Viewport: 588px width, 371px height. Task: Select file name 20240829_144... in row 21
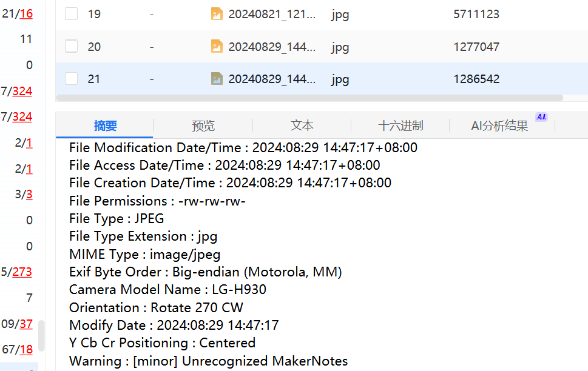272,79
